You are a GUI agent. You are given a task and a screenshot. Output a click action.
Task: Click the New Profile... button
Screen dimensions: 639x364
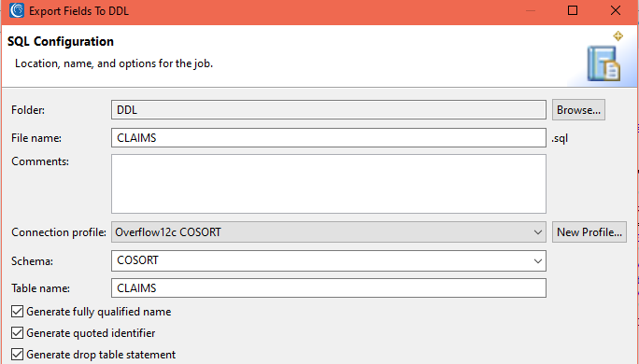(x=589, y=232)
